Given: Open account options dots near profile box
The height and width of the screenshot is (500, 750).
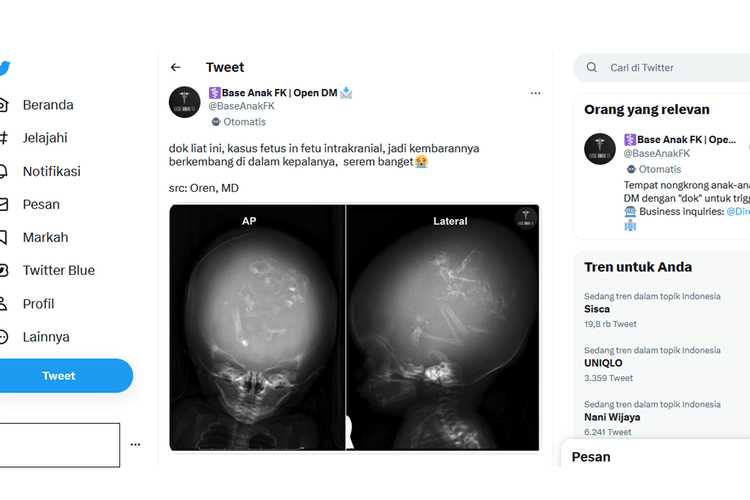Looking at the screenshot, I should tap(135, 444).
